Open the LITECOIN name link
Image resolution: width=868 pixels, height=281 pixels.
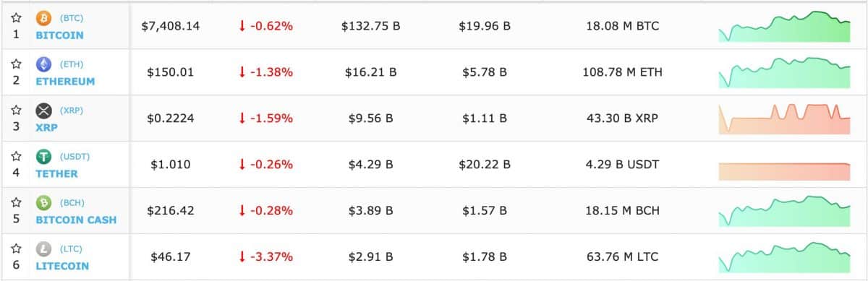[x=62, y=266]
